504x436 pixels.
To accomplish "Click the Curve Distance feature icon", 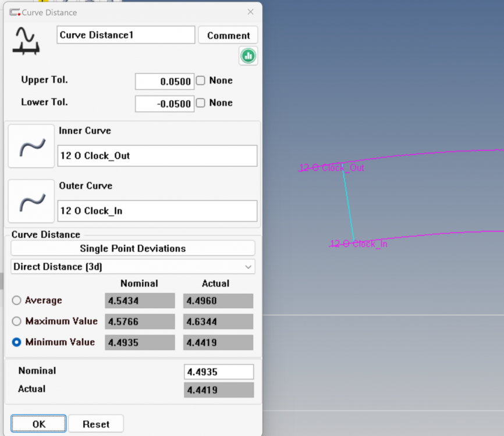I will coord(26,41).
